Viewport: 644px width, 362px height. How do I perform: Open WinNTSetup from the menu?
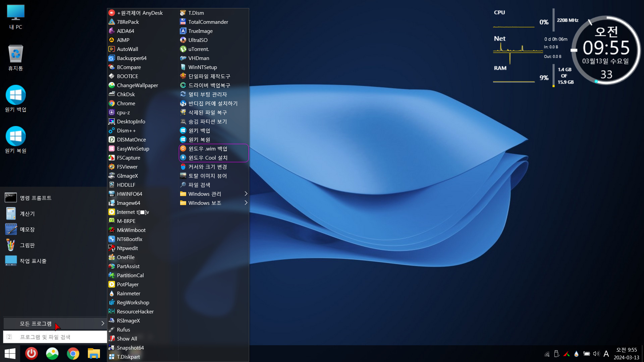[x=213, y=67]
